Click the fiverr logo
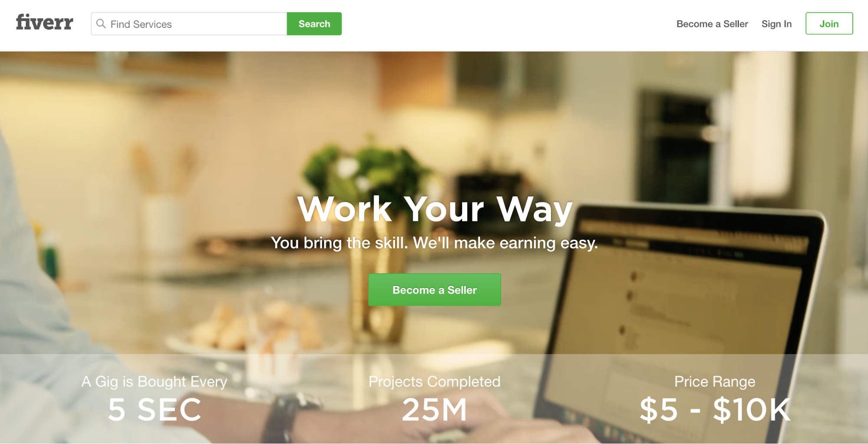Viewport: 868px width, 444px height. tap(45, 22)
